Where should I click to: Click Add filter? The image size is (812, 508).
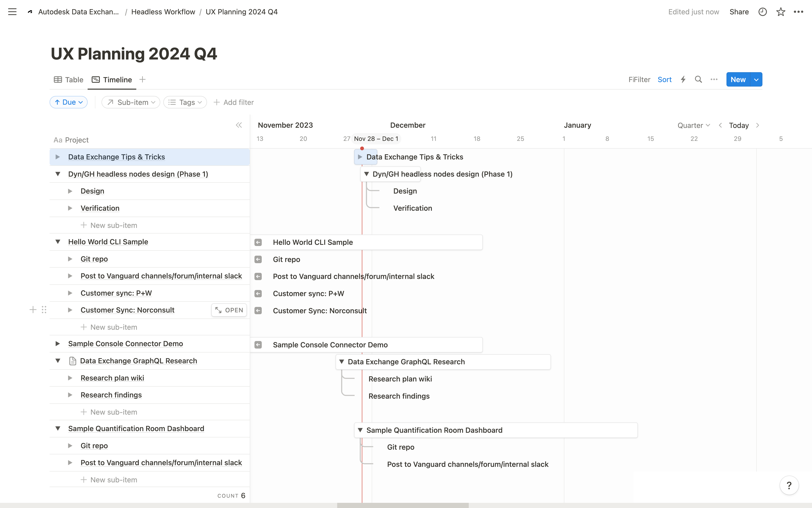234,102
